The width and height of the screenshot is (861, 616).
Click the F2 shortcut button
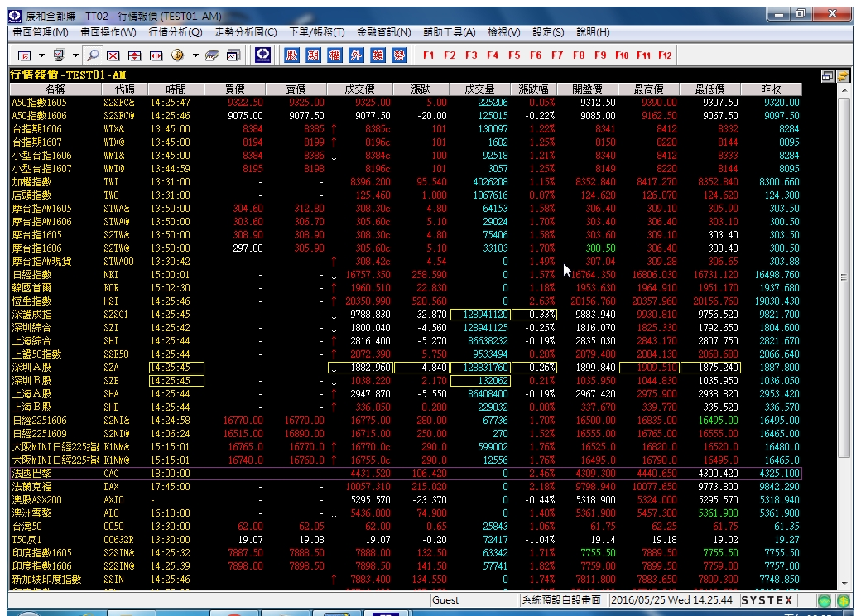coord(450,55)
